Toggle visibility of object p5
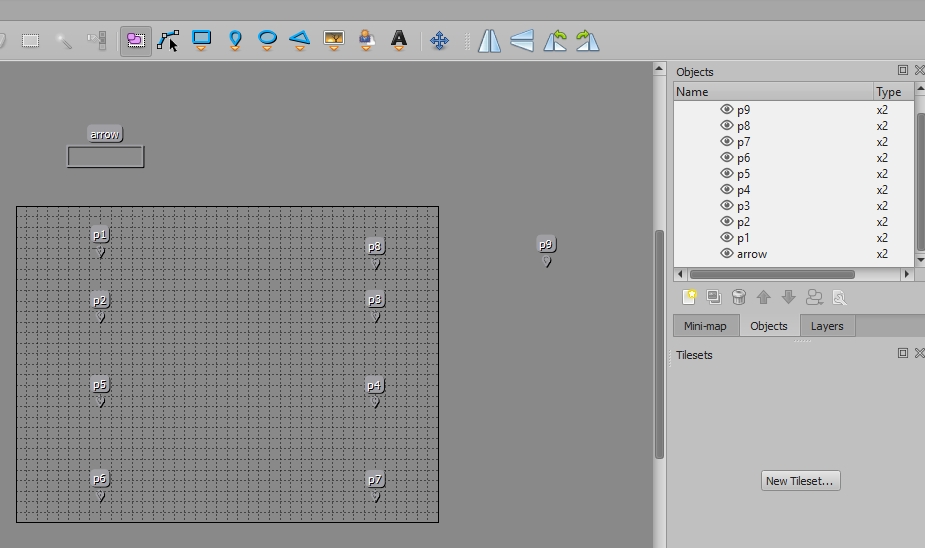The image size is (925, 548). point(727,174)
